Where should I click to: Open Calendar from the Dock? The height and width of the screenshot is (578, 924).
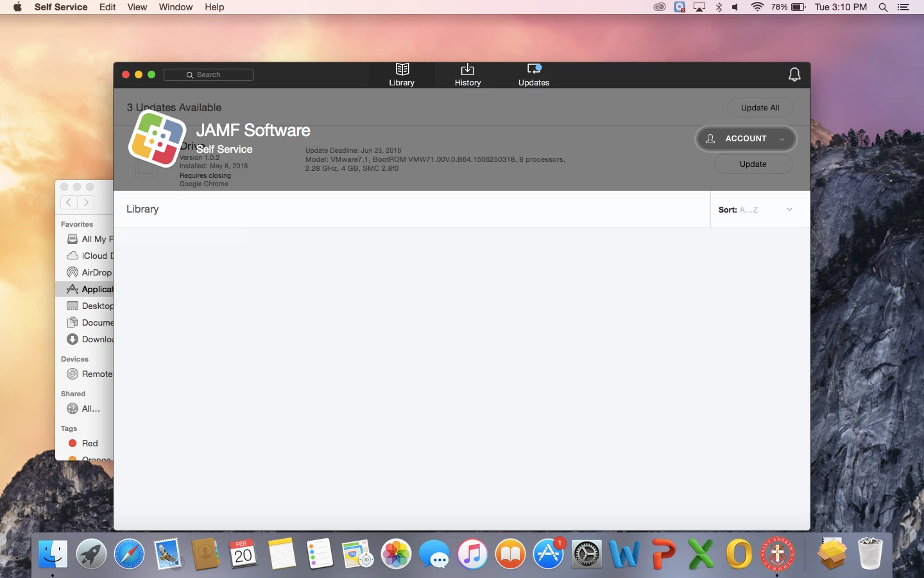coord(243,554)
